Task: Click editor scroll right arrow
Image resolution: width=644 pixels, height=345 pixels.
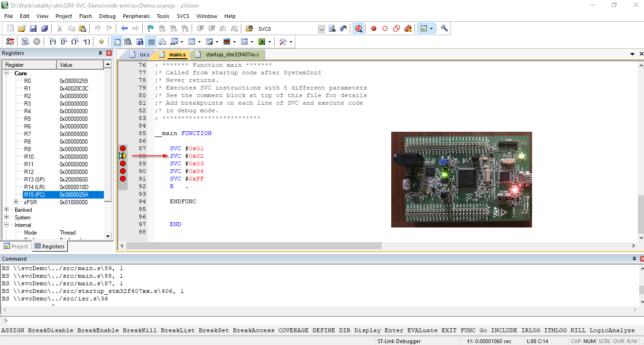Action: [x=634, y=246]
